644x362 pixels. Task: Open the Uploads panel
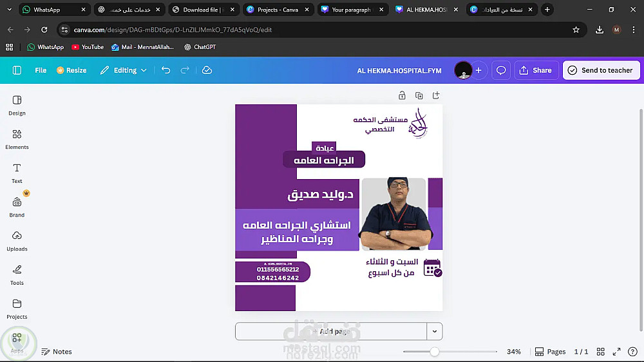(x=17, y=241)
